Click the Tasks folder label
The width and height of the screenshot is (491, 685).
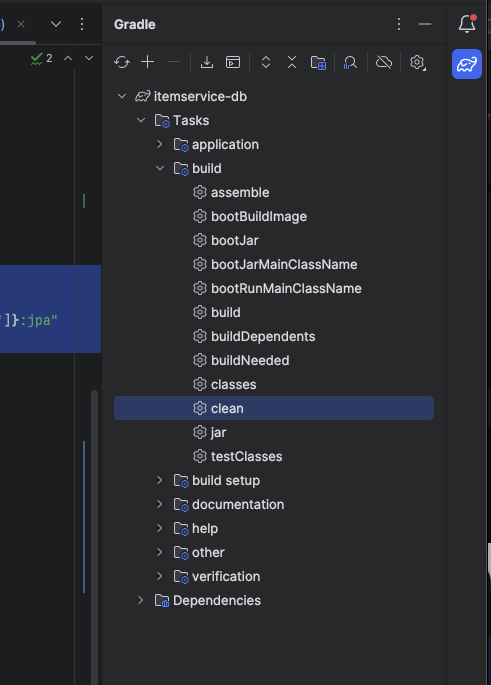click(x=191, y=120)
